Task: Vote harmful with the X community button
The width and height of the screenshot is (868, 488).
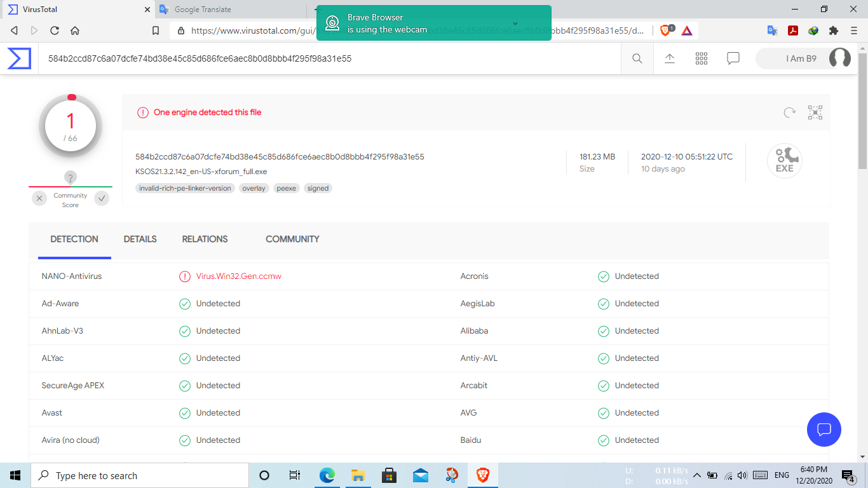Action: point(39,199)
